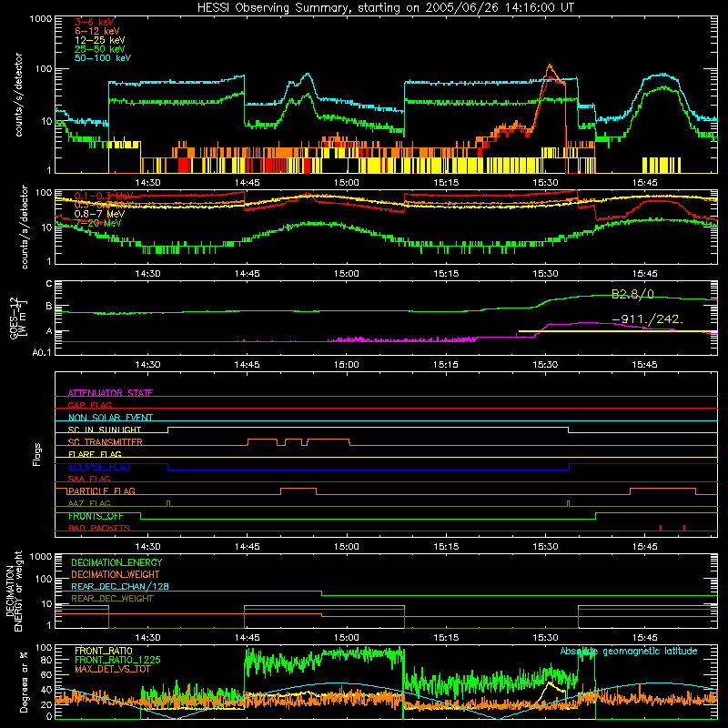
Task: Click the Degrees or % axis label
Action: click(x=25, y=682)
